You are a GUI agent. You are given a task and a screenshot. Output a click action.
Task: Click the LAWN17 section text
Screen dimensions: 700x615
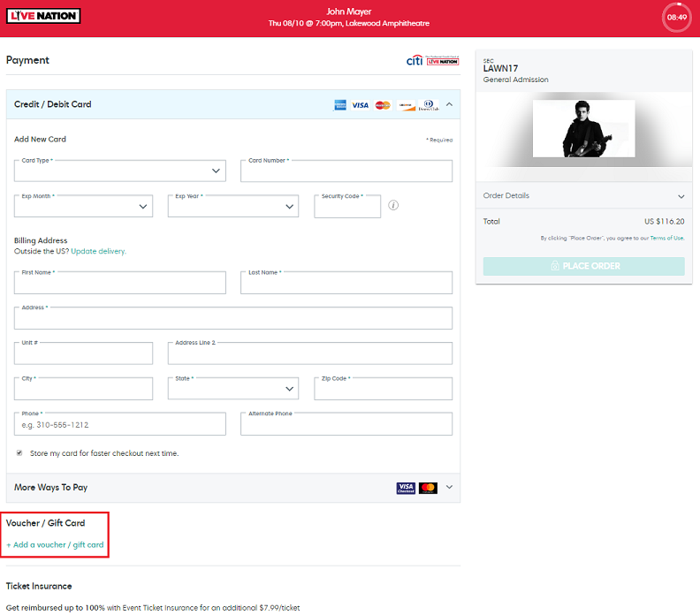500,68
